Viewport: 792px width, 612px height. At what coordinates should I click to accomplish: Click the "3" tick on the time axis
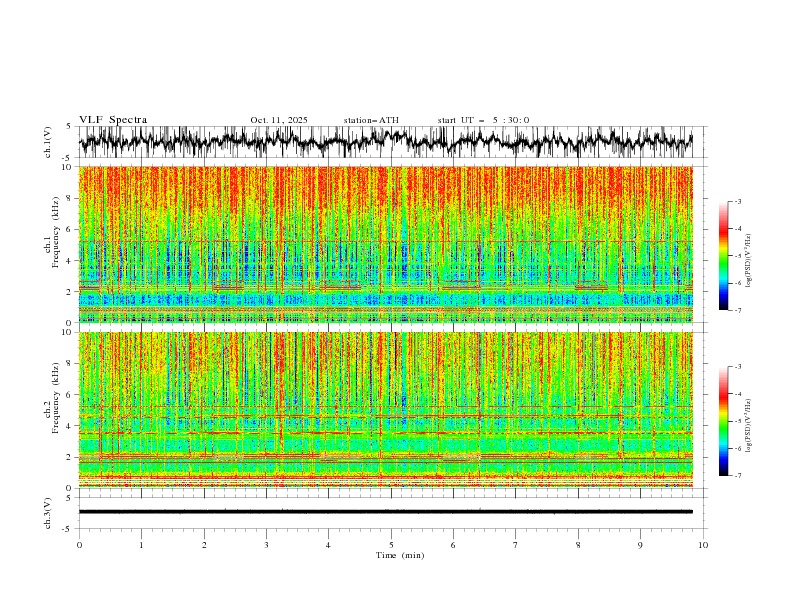point(266,545)
